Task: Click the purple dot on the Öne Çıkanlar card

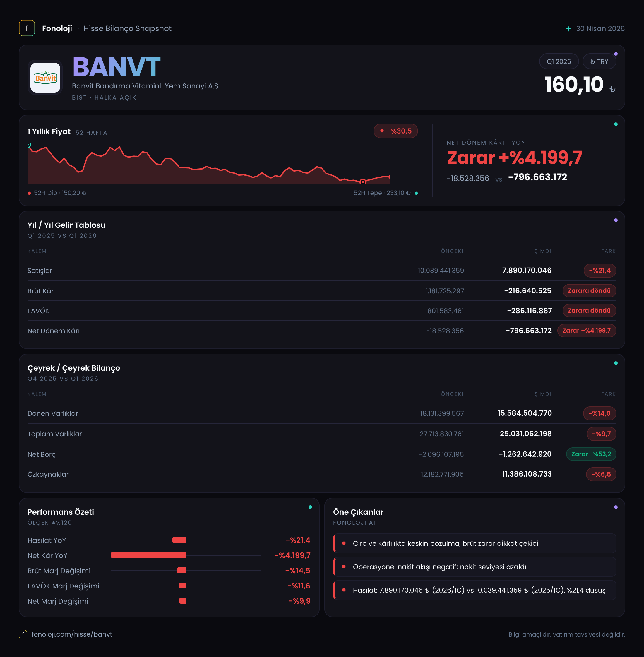Action: coord(616,507)
